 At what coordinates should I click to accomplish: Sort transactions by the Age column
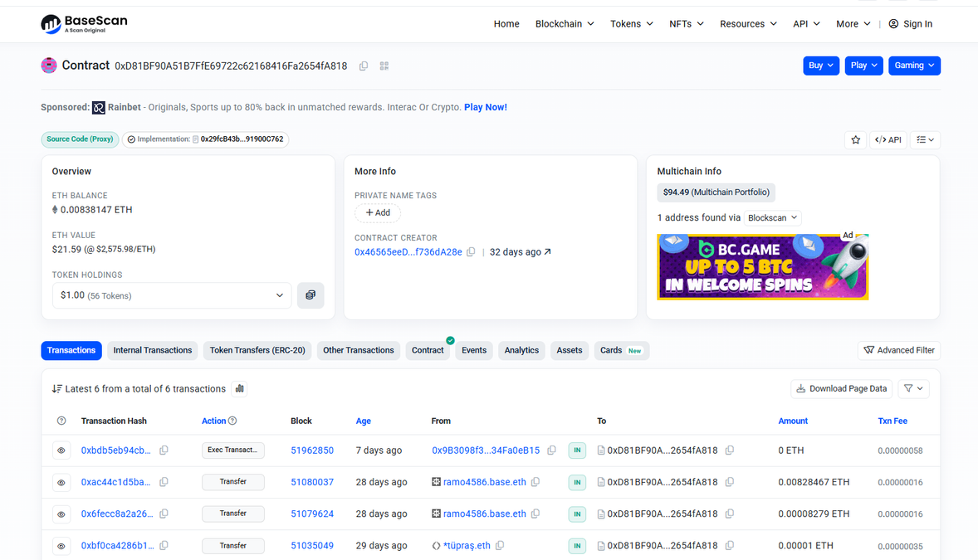point(363,421)
